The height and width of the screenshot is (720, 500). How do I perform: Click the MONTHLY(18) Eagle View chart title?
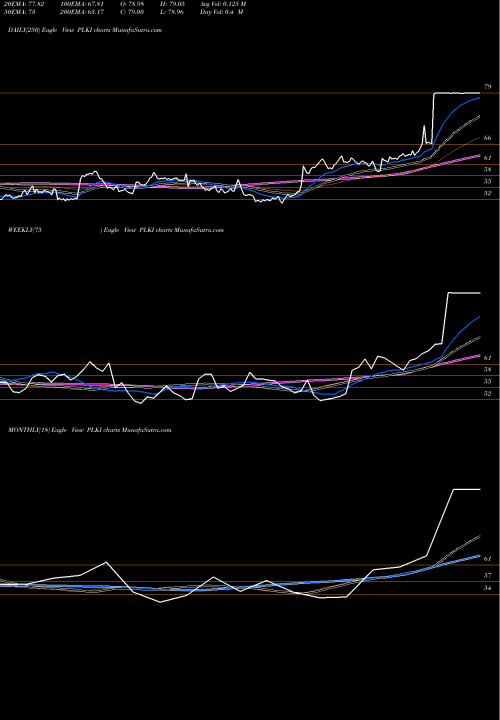90,430
